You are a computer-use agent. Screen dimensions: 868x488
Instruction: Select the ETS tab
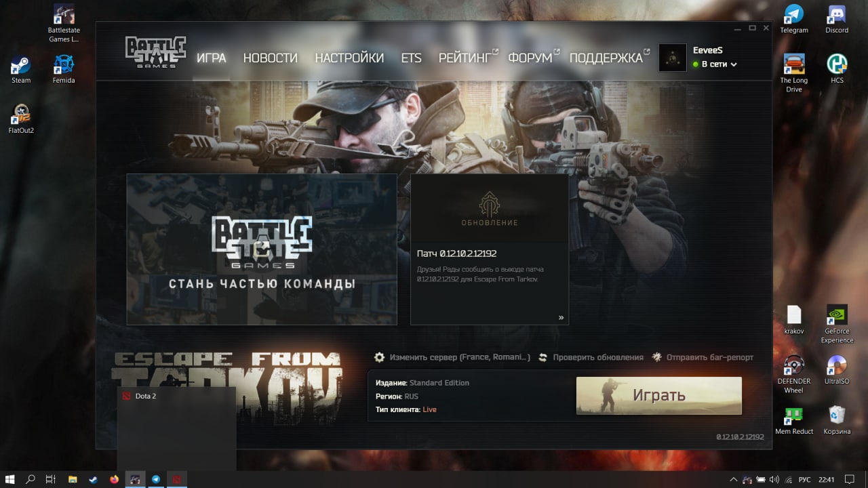tap(411, 58)
